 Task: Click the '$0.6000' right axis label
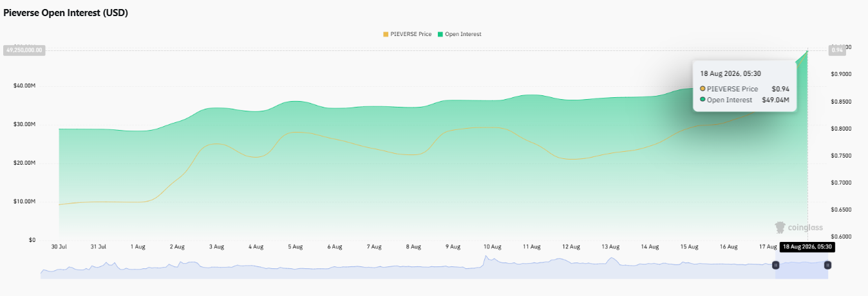click(x=842, y=237)
